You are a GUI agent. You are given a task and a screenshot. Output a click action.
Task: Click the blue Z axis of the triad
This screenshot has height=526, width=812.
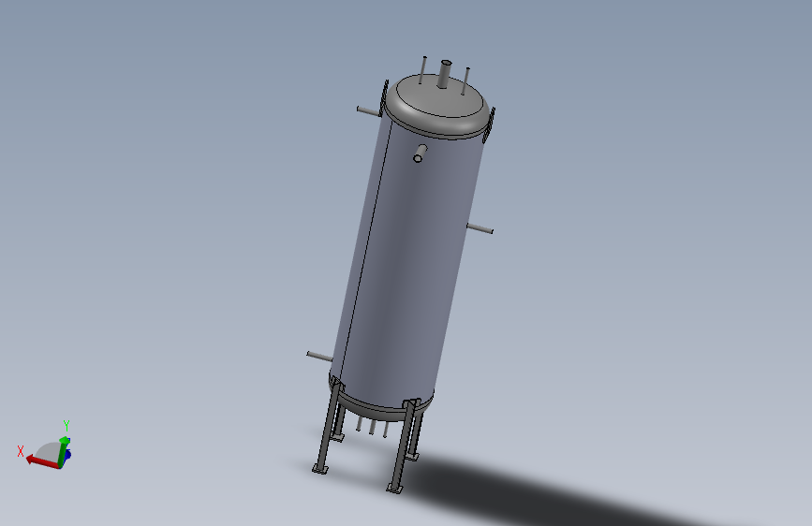point(67,455)
